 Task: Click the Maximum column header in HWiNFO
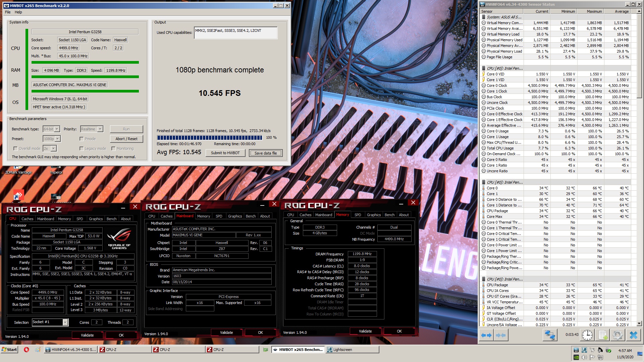(x=590, y=11)
